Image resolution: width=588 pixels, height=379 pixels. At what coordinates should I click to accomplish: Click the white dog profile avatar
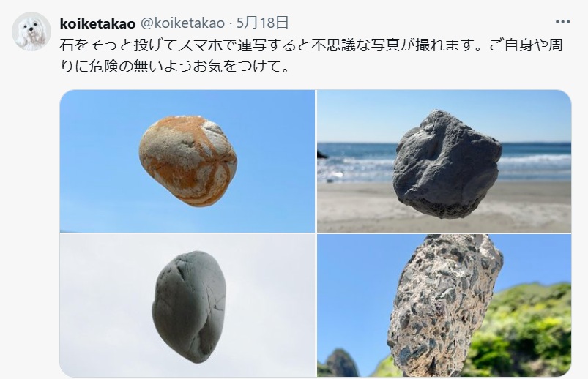pos(31,31)
